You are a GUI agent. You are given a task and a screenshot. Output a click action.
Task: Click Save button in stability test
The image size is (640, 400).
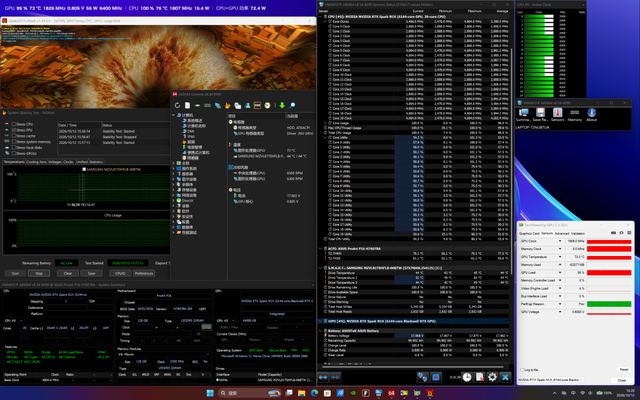(x=91, y=273)
